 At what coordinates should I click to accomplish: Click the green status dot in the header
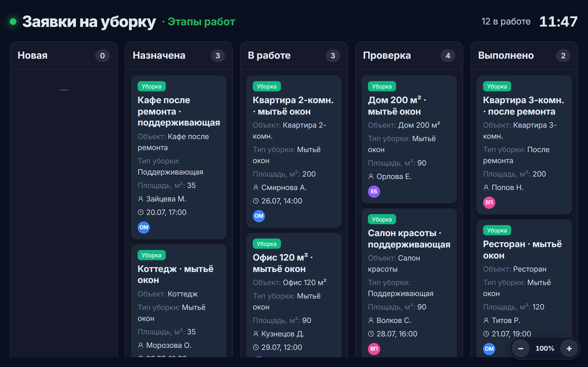coord(13,22)
